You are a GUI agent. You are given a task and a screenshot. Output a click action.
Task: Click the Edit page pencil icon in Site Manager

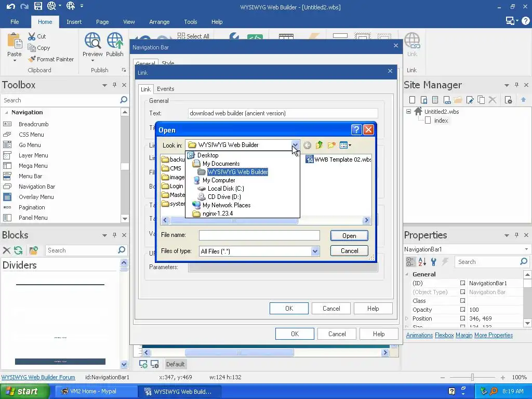click(x=470, y=100)
